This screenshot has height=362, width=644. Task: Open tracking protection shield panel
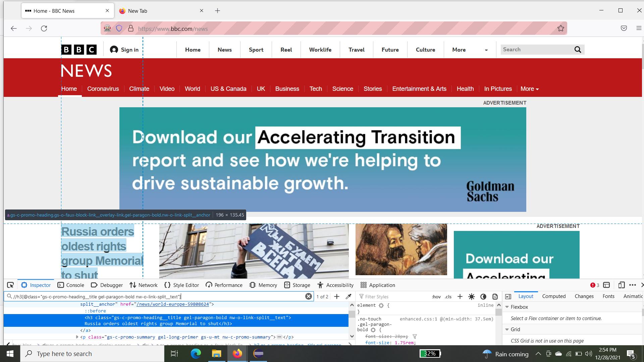point(119,28)
